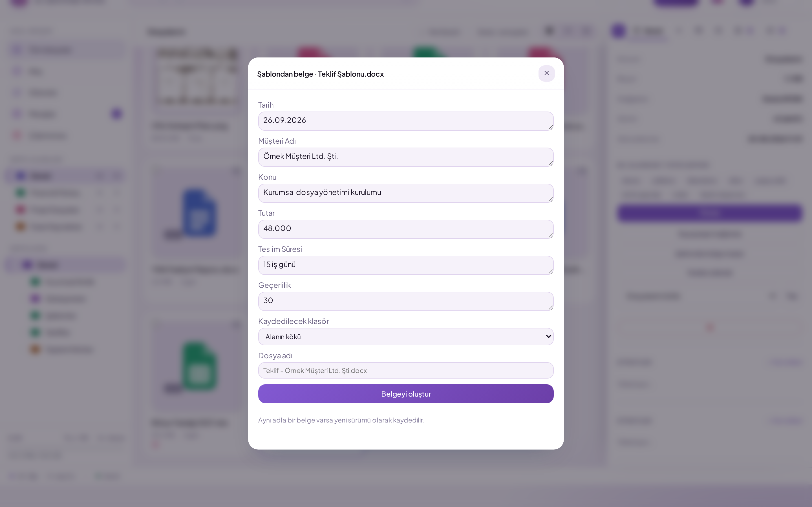The height and width of the screenshot is (507, 812).
Task: Select the Tutar field showing 48.000
Action: 406,229
